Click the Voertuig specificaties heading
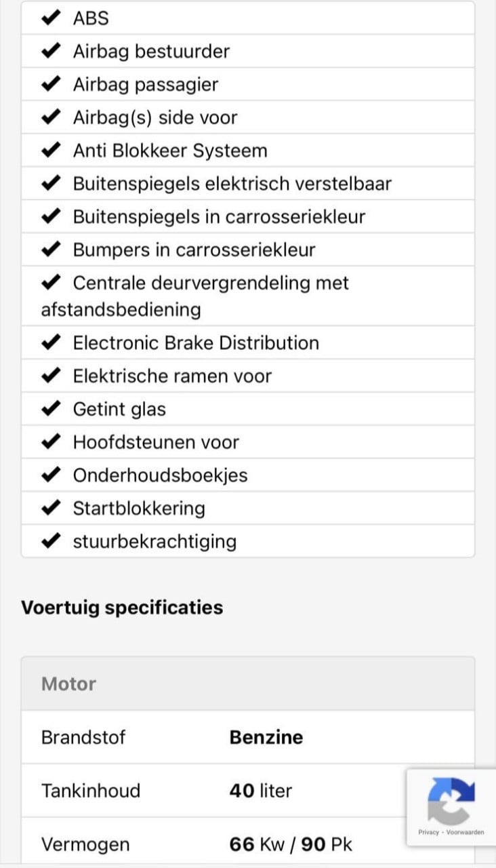496x868 pixels. pos(122,607)
